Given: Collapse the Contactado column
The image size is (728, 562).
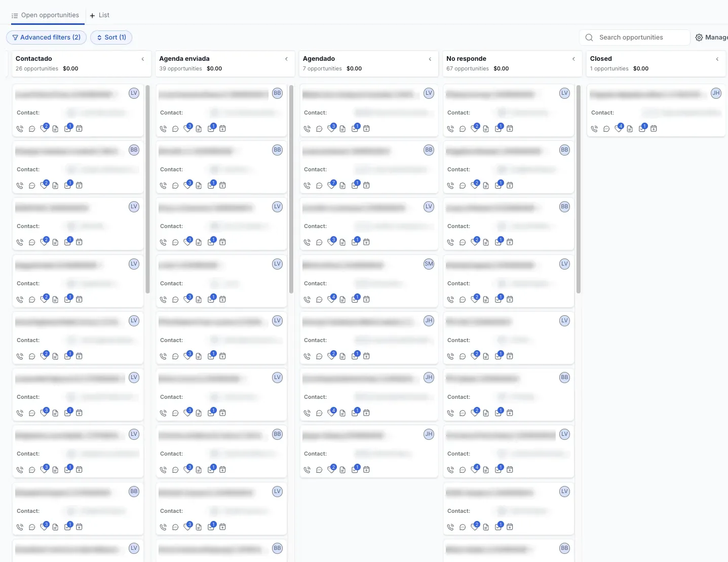Looking at the screenshot, I should coord(143,59).
